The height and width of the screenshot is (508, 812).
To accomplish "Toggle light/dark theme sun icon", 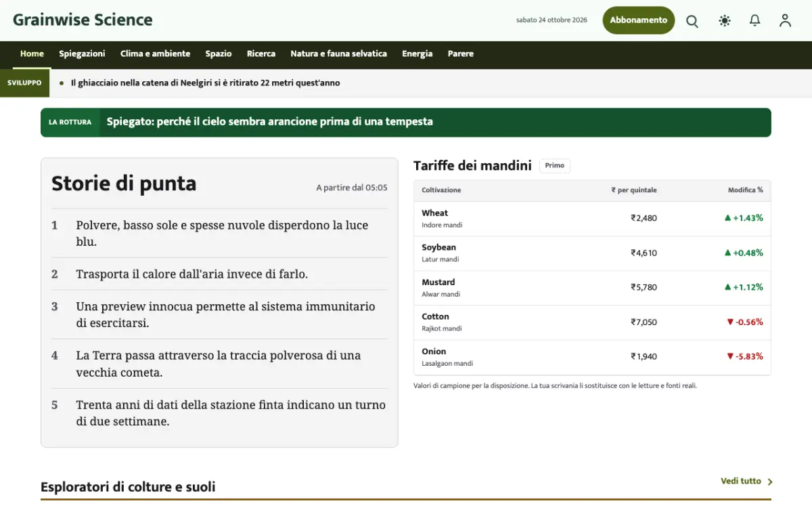I will (725, 21).
